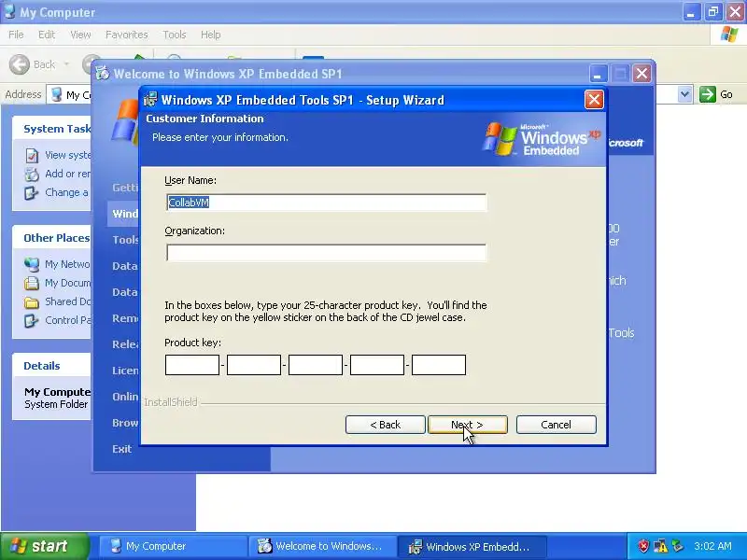Open the Edit menu in My Computer
Viewport: 747px width, 560px height.
tap(47, 35)
